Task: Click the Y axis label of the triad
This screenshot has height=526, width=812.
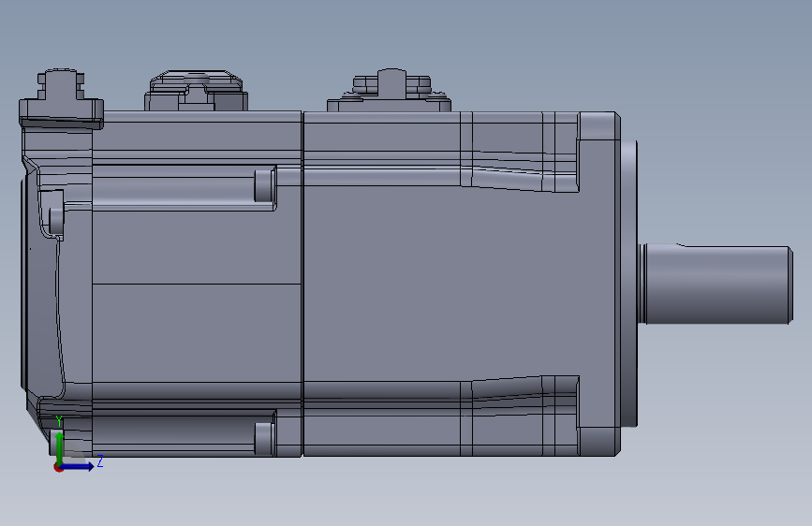Action: click(59, 421)
